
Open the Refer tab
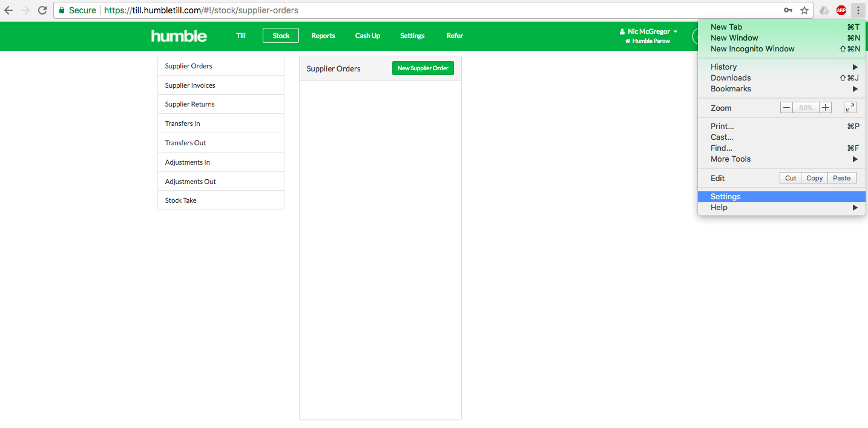(x=455, y=36)
